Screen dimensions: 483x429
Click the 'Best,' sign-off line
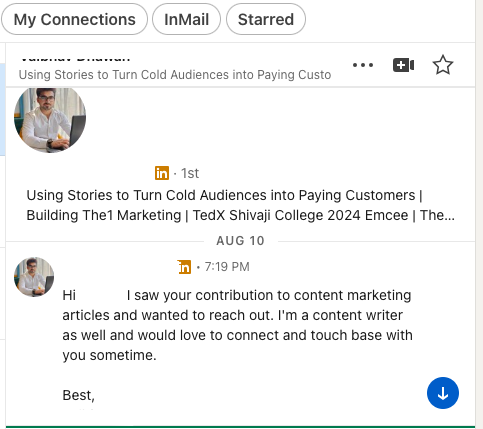79,395
